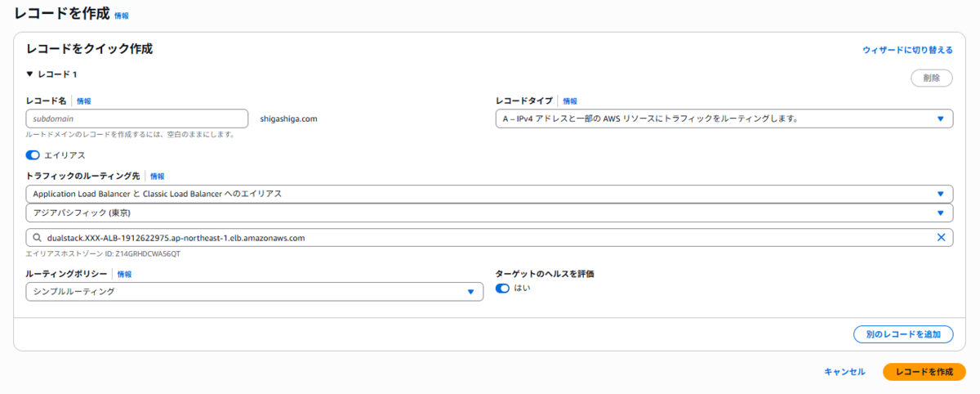Screen dimensions: 980x394
Task: Click the subdomain record name input field
Action: pos(136,119)
